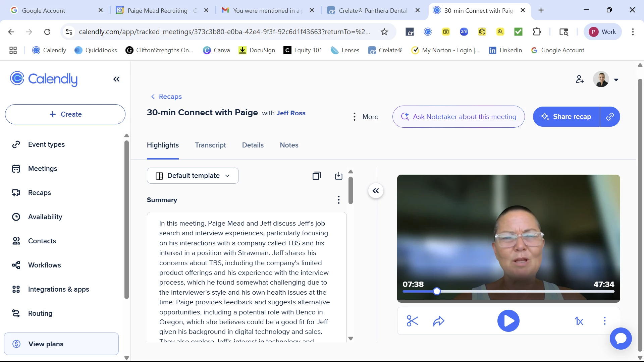Switch to the Details tab
Viewport: 644px width, 362px height.
click(x=253, y=145)
